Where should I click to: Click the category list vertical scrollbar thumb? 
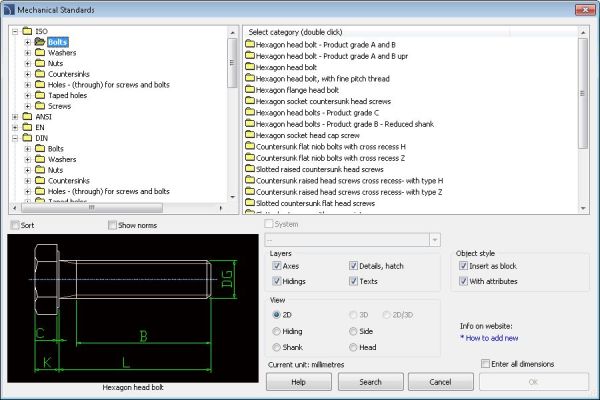[583, 93]
